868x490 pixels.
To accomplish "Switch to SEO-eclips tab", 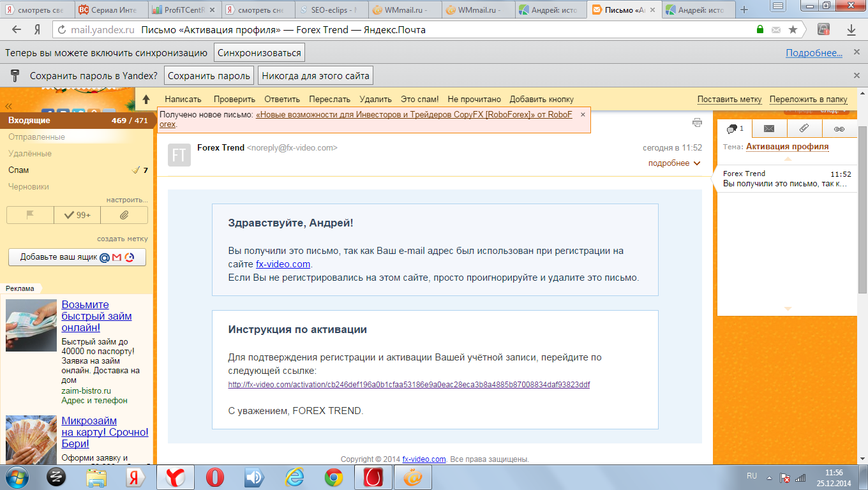I will click(x=332, y=10).
